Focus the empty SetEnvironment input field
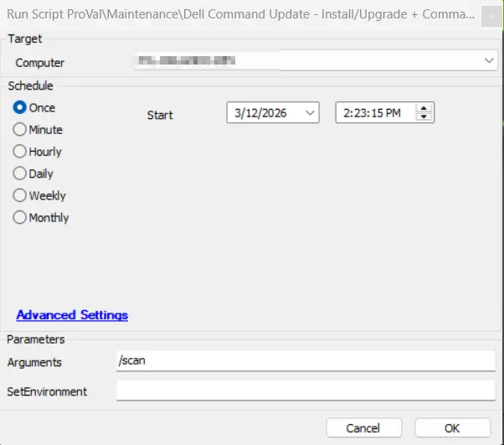504x445 pixels. [x=306, y=391]
